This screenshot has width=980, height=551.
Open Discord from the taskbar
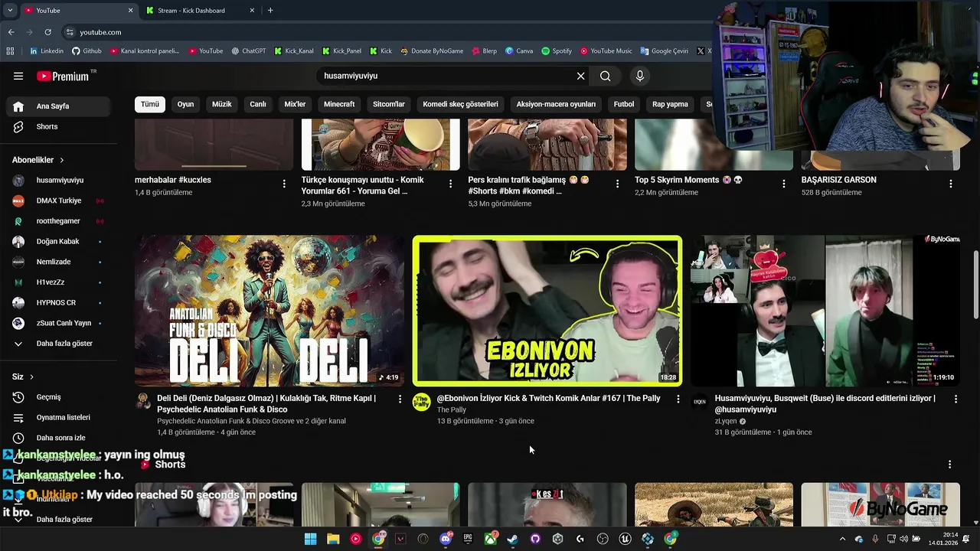click(x=446, y=539)
